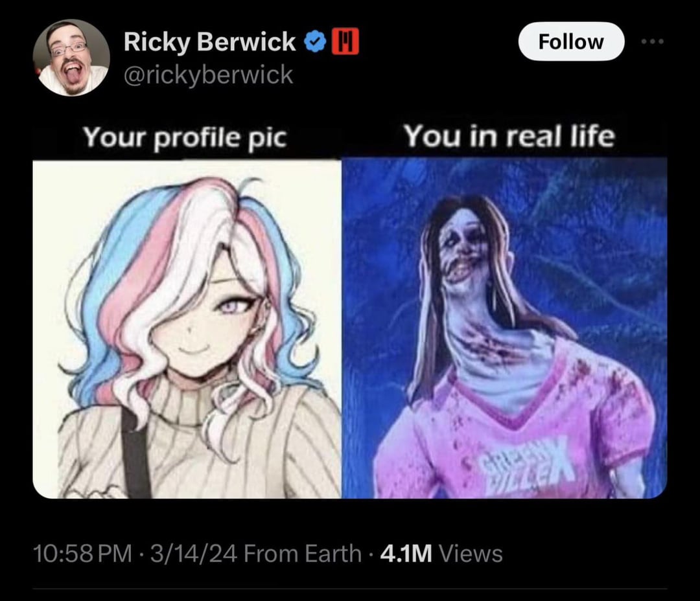Screen dimensions: 700x601
Task: Click the 3/14/24 post date
Action: pyautogui.click(x=193, y=554)
